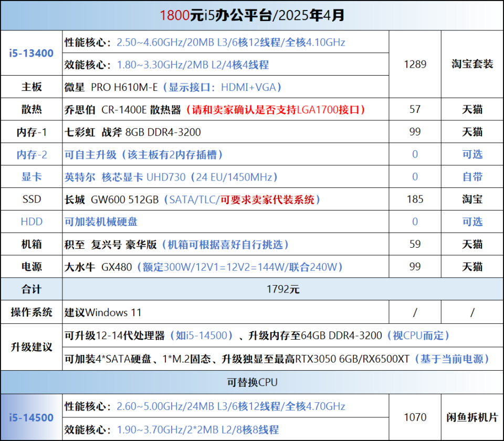Select the "升级建议" label cell
This screenshot has height=441, width=504.
(x=31, y=347)
